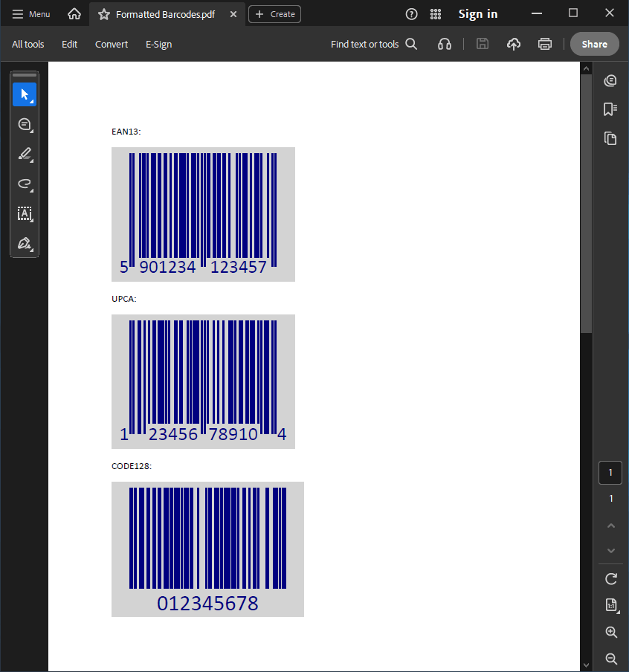Zoom in with magnifier plus icon
The image size is (629, 672).
tap(611, 632)
